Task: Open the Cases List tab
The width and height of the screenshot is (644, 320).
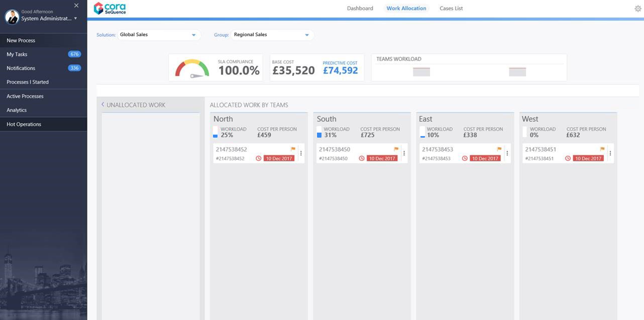Action: coord(451,9)
